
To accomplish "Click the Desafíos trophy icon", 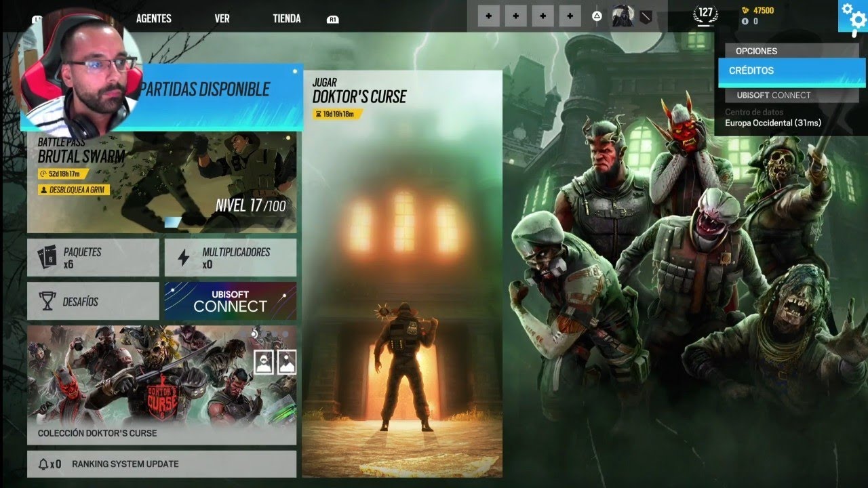I will point(47,302).
